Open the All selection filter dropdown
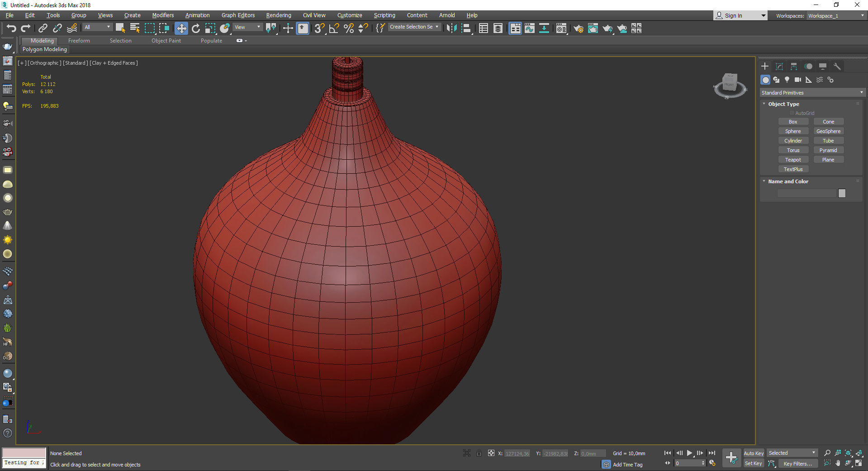The width and height of the screenshot is (868, 471). tap(97, 27)
